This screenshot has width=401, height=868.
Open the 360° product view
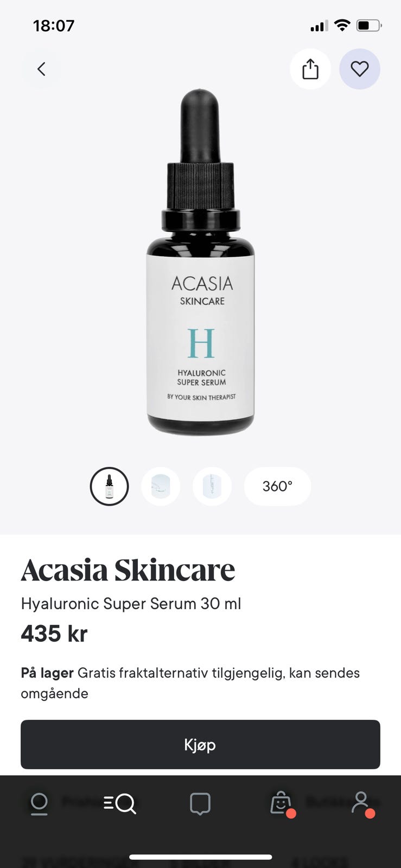tap(278, 487)
